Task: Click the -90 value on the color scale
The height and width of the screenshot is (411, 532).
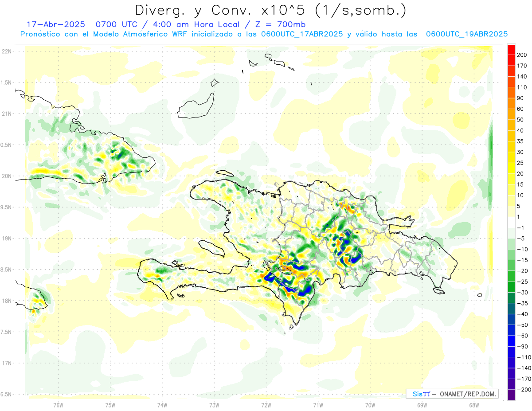Action: [x=523, y=347]
